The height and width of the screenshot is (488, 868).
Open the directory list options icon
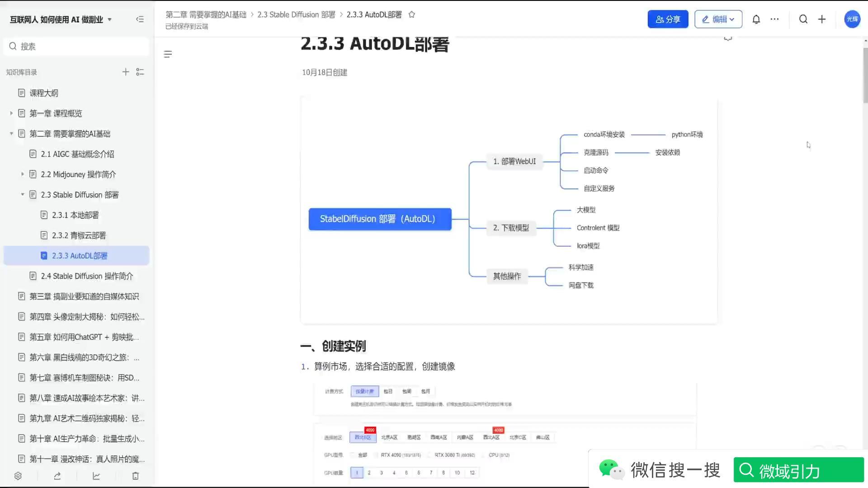click(140, 72)
